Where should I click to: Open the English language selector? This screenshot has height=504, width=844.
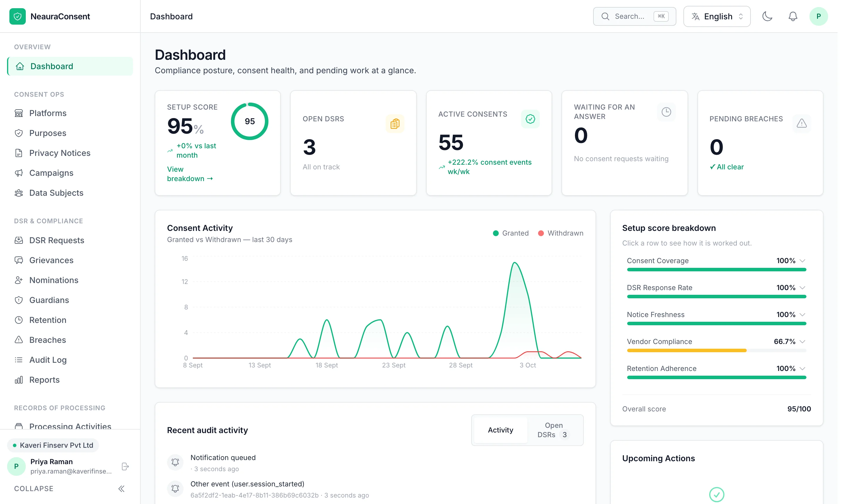[717, 16]
